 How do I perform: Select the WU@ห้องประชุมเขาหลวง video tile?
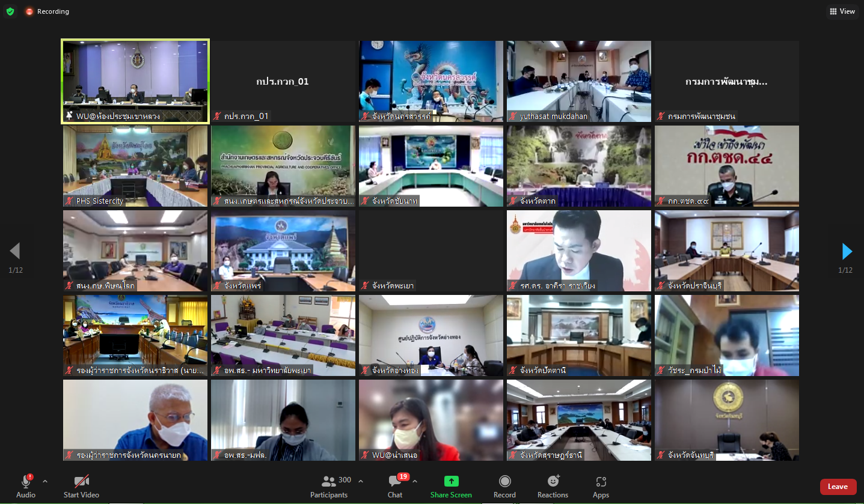pyautogui.click(x=135, y=81)
